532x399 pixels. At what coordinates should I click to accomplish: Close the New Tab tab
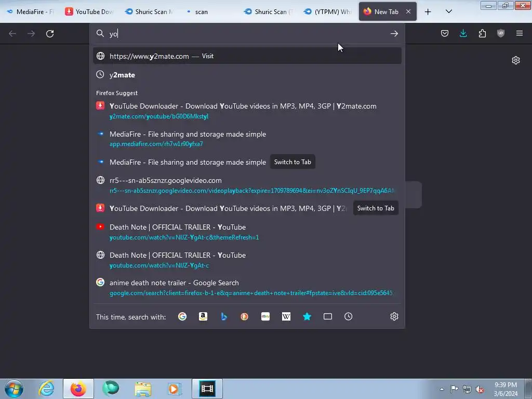[x=408, y=12]
